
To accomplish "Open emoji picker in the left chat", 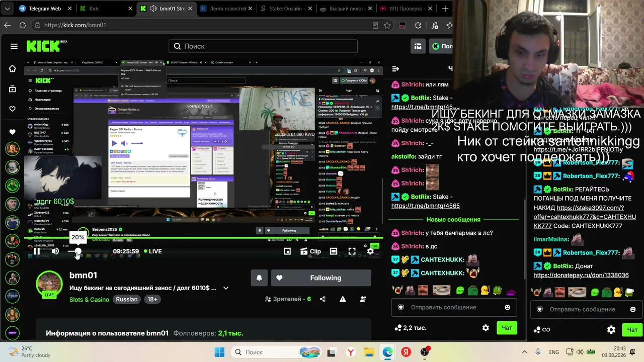I will coord(508,307).
